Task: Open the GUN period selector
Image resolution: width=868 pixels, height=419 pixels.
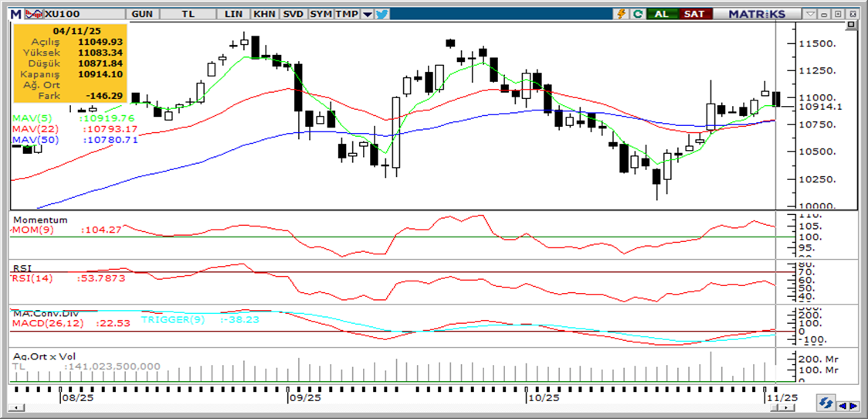Action: (x=141, y=14)
